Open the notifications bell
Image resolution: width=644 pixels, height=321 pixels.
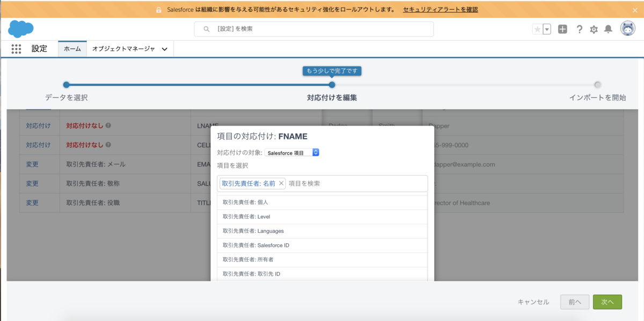click(608, 30)
